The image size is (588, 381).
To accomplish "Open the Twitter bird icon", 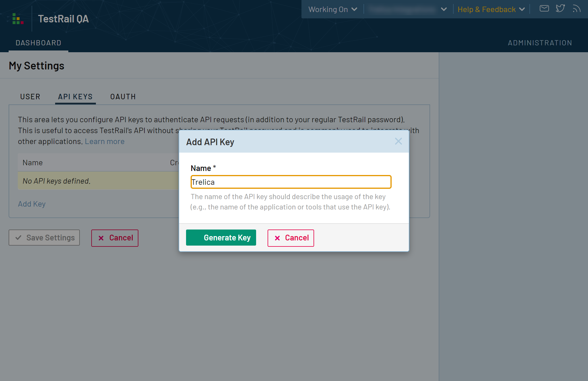I will click(x=560, y=9).
